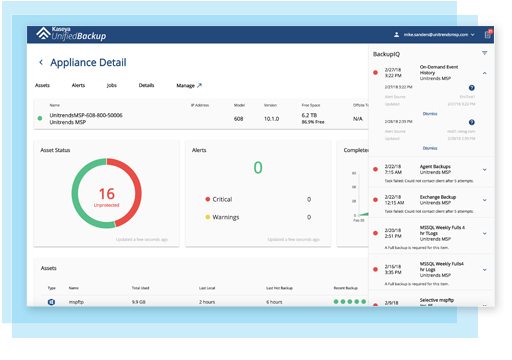Expand the MSSQL Weekly Fulls 2/20/18 entry

tap(484, 233)
